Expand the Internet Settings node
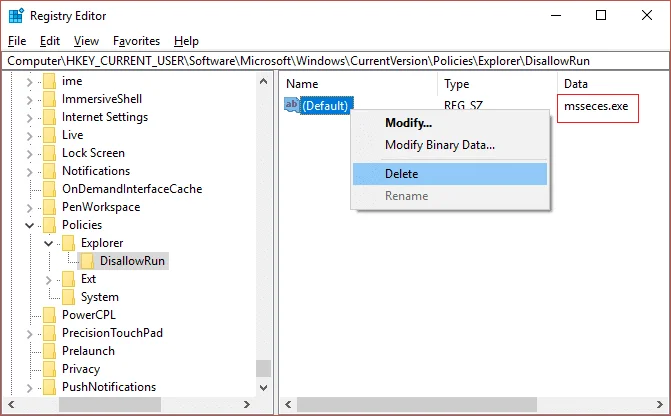The width and height of the screenshot is (671, 416). 29,118
